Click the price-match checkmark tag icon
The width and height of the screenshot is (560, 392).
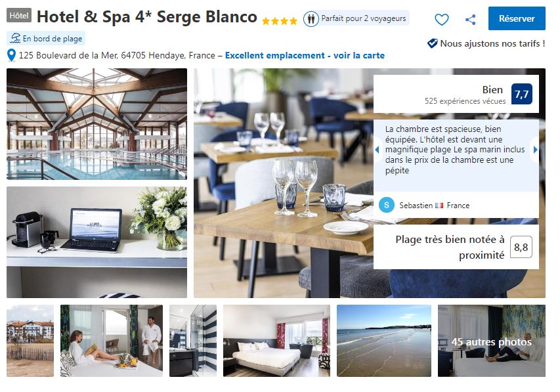pyautogui.click(x=432, y=43)
